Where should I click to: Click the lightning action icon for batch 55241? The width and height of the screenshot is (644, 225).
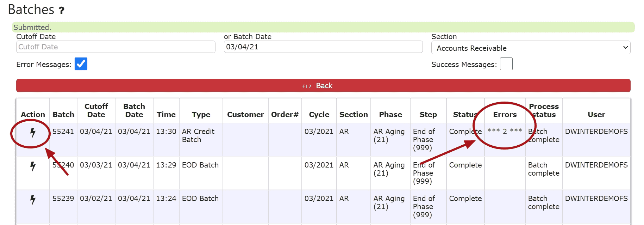[x=33, y=133]
